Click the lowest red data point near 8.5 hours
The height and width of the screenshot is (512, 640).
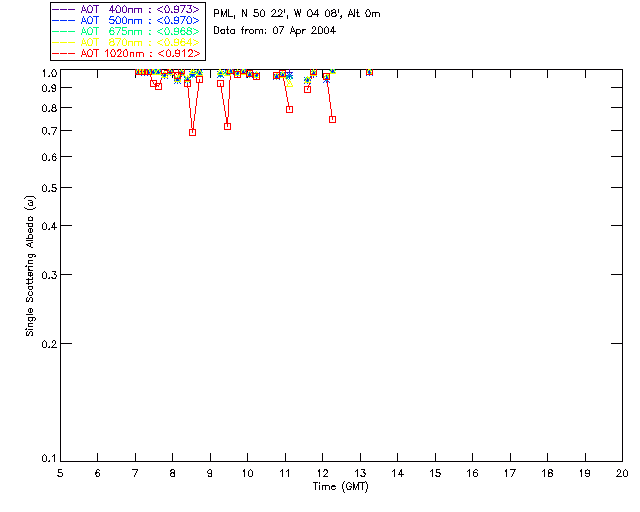[192, 132]
